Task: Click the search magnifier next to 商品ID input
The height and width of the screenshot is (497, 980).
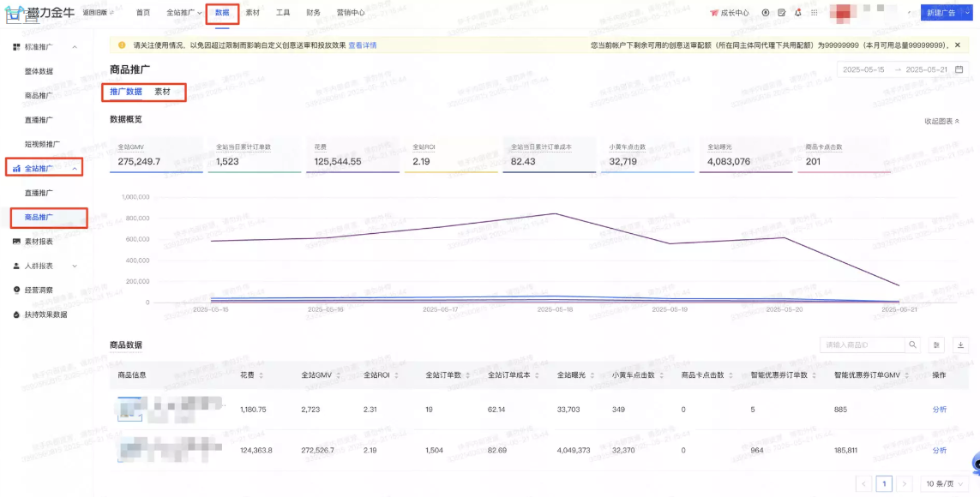Action: coord(912,344)
